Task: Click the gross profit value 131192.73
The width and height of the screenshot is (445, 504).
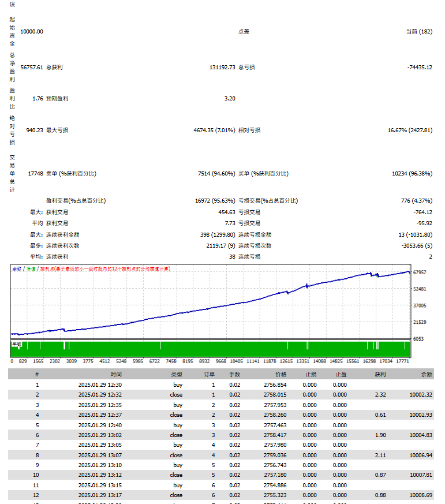Action: [x=222, y=67]
